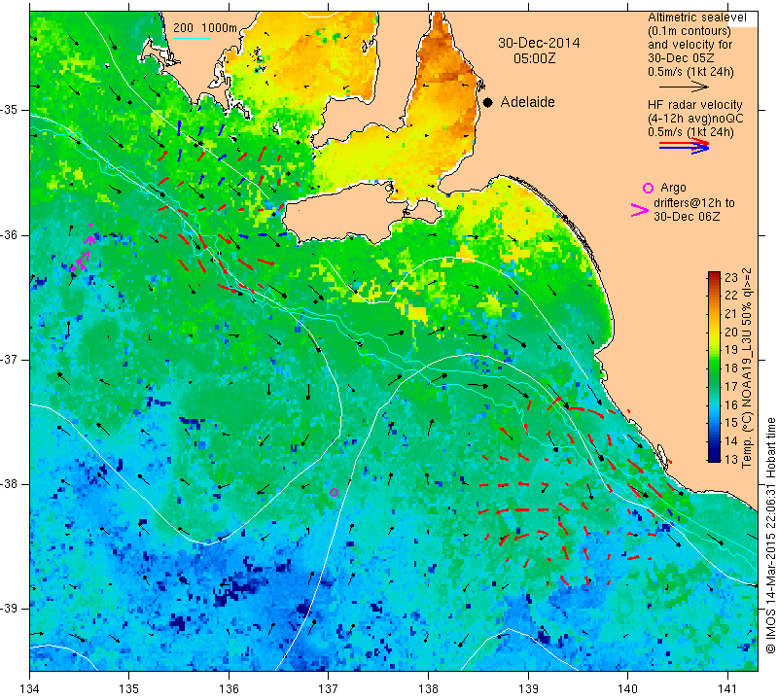Click the magenta Argo float circle near 137°E
Image resolution: width=778 pixels, height=700 pixels.
tap(334, 492)
